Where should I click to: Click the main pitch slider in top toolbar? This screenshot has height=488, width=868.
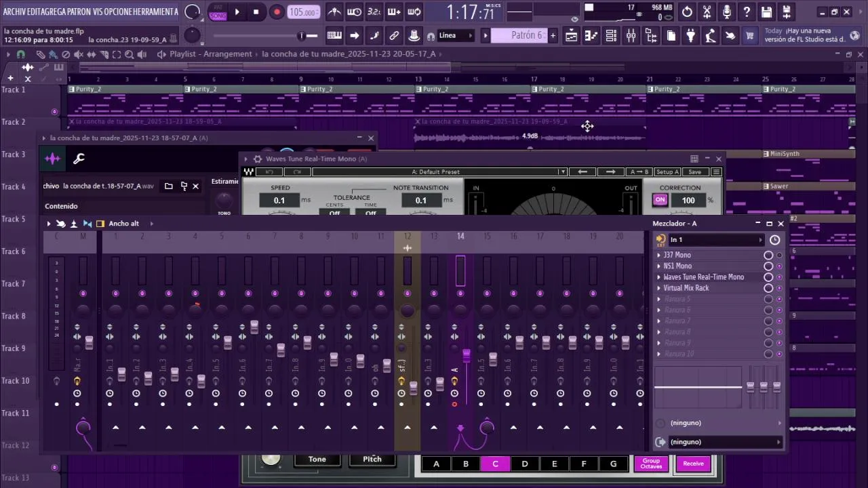click(x=264, y=35)
